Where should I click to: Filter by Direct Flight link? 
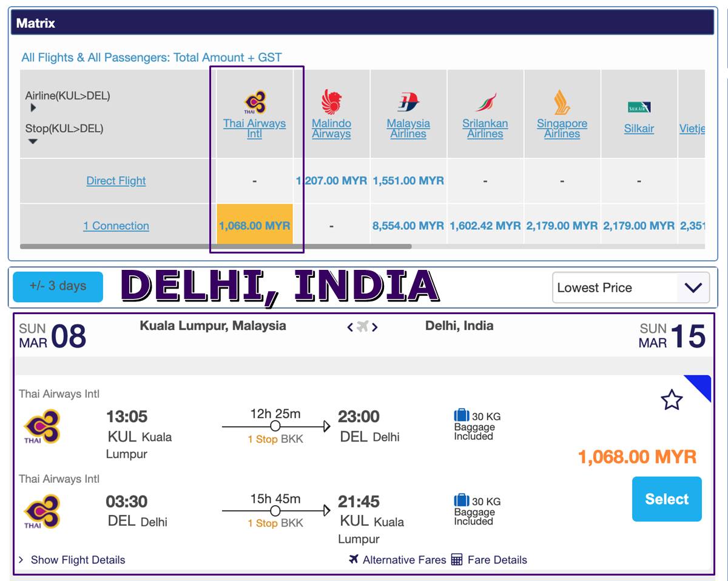pyautogui.click(x=116, y=181)
